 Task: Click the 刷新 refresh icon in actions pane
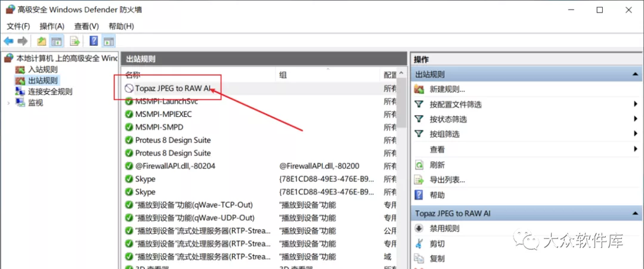(x=419, y=165)
